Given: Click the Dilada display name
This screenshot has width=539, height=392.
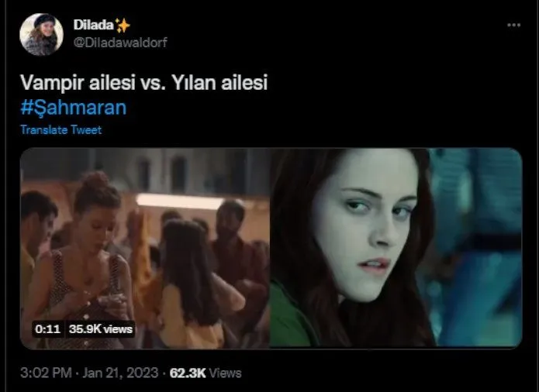Looking at the screenshot, I should 93,25.
